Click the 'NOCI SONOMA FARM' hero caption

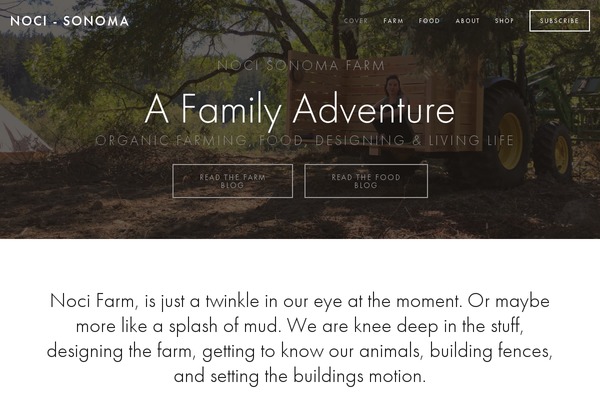click(x=301, y=65)
